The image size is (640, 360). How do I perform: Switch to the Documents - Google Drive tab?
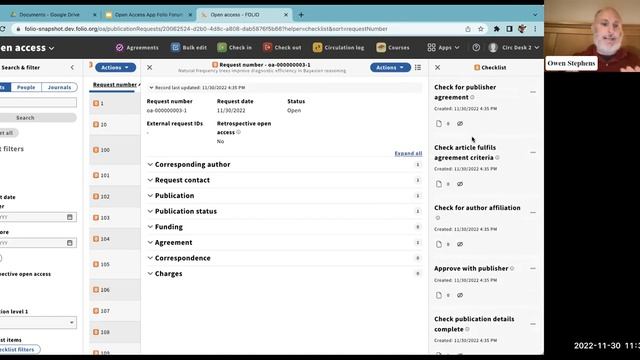pos(49,15)
